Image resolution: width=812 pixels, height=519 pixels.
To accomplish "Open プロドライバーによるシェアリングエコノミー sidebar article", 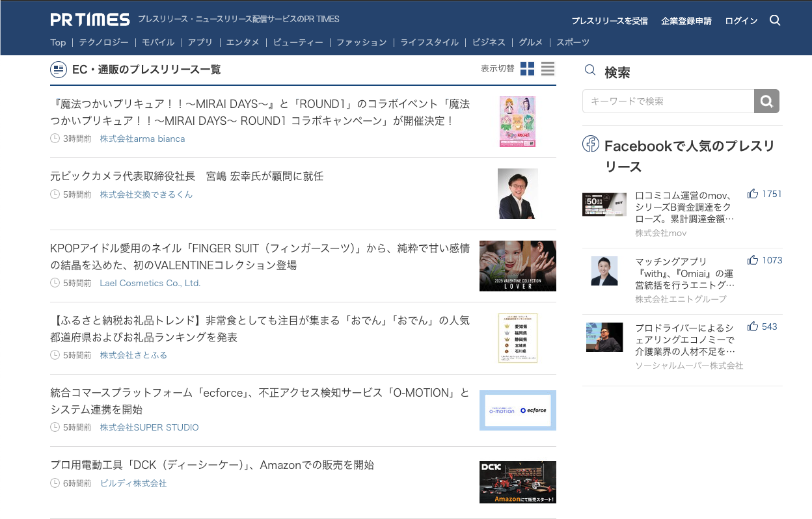I will 684,339.
